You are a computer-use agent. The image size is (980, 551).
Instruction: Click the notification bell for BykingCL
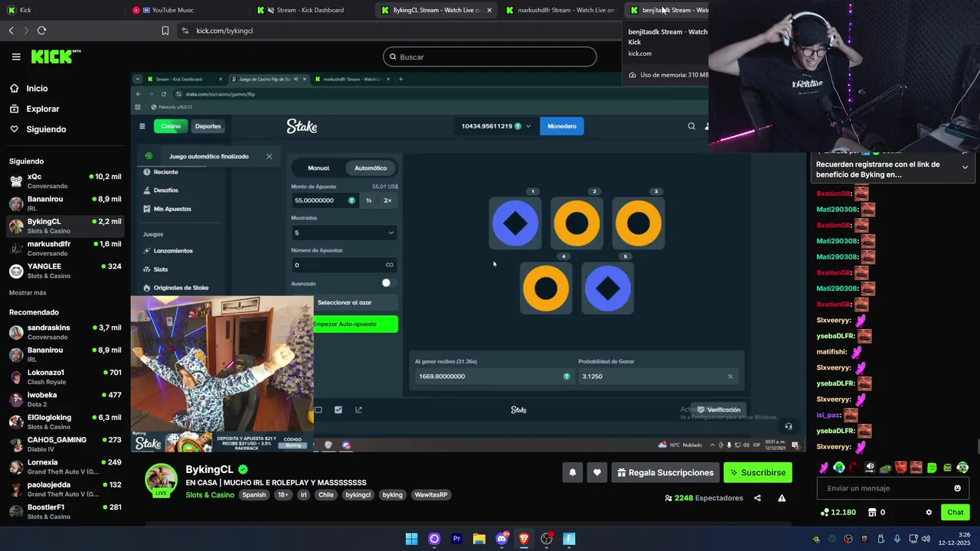coord(572,472)
